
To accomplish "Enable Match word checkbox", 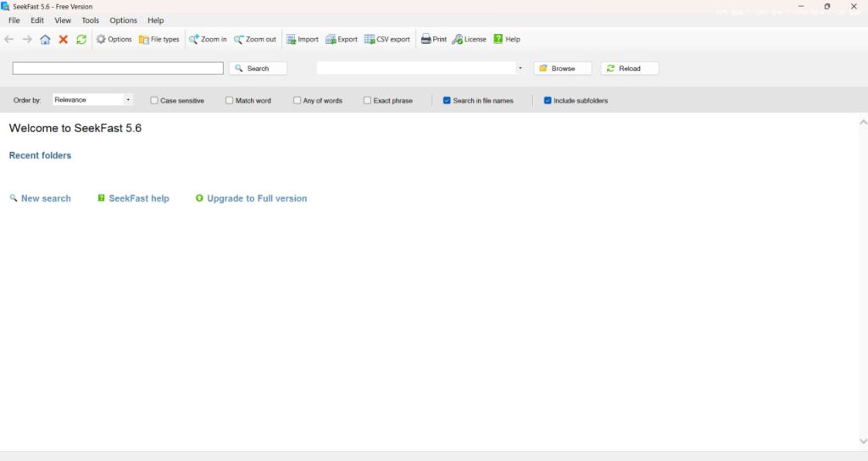I will pyautogui.click(x=229, y=100).
